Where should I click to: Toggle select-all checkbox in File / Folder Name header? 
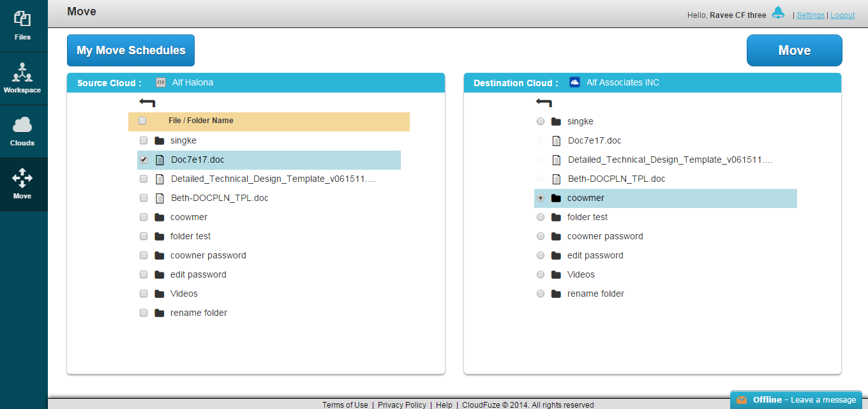(x=142, y=121)
